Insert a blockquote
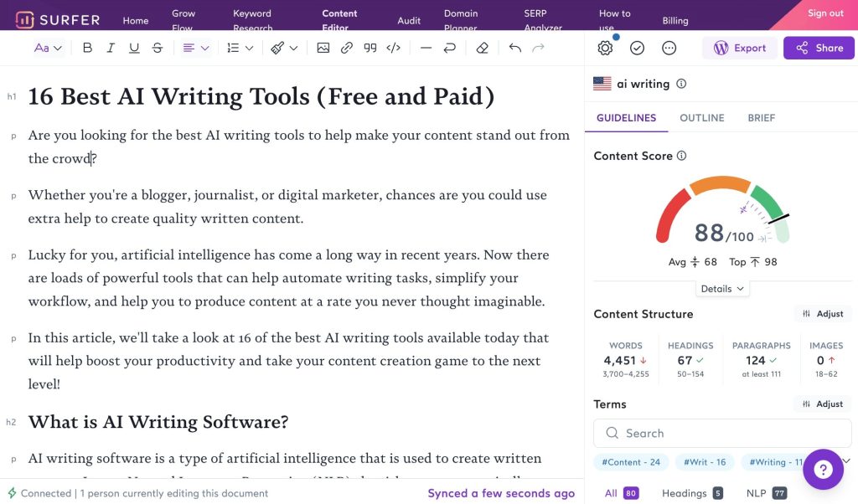The width and height of the screenshot is (858, 504). point(370,48)
